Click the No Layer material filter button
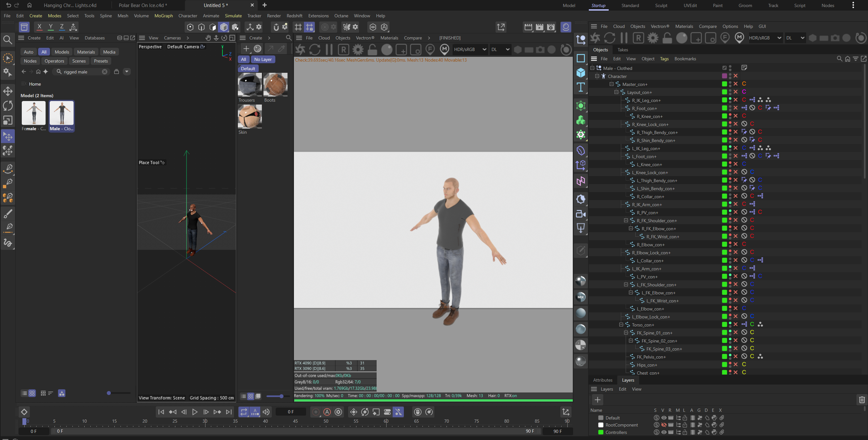Viewport: 868px width, 440px height. click(x=263, y=59)
